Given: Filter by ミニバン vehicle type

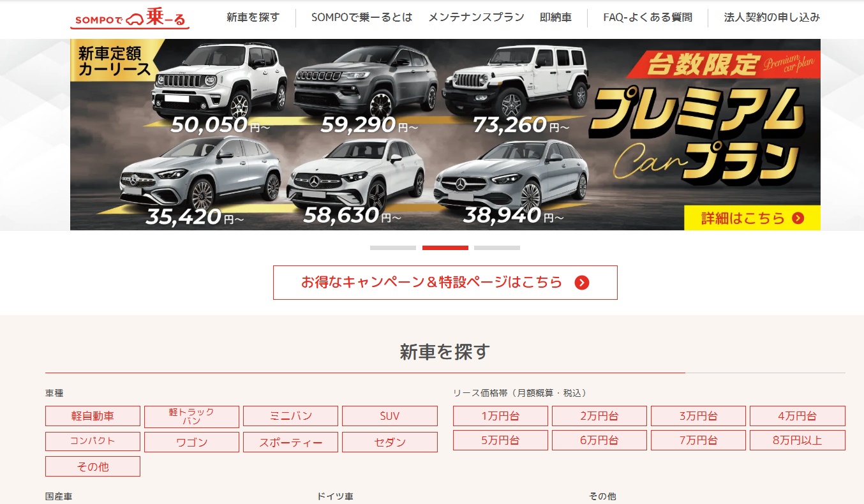Looking at the screenshot, I should pos(290,416).
